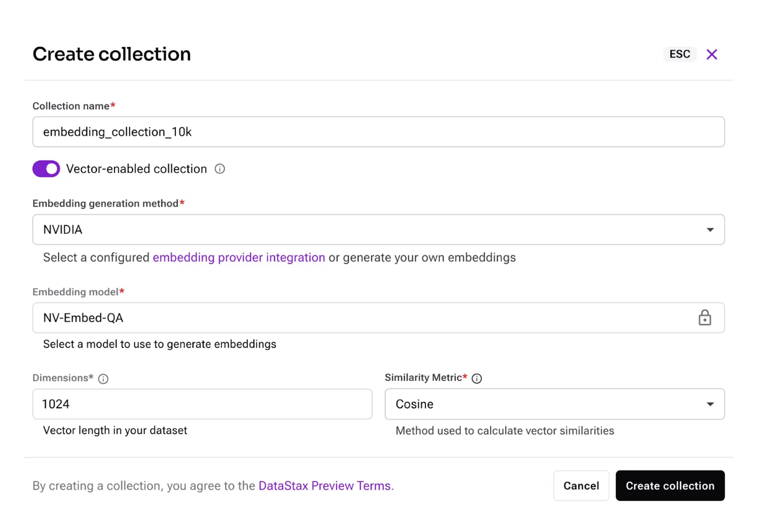
Task: Expand the NVIDIA dropdown chevron
Action: 710,230
